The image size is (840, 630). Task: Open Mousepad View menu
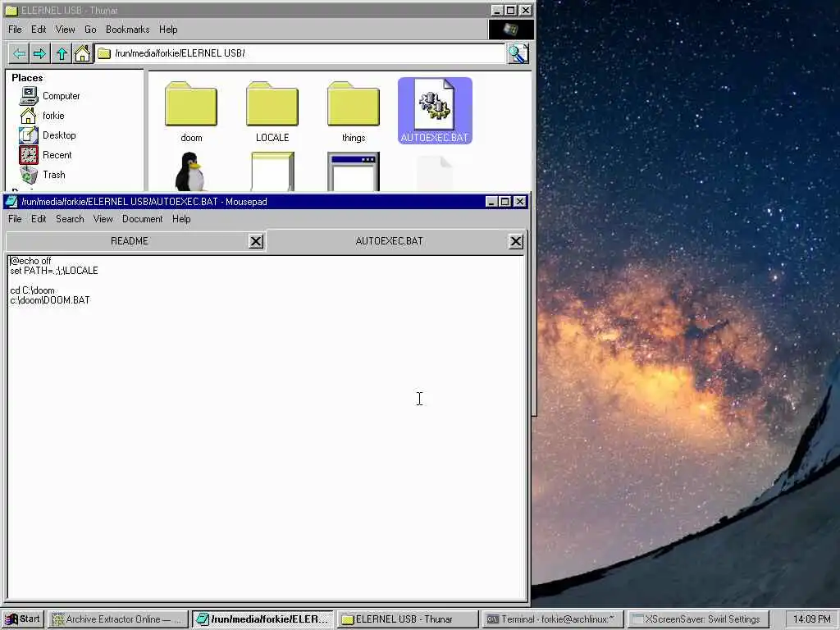click(103, 219)
